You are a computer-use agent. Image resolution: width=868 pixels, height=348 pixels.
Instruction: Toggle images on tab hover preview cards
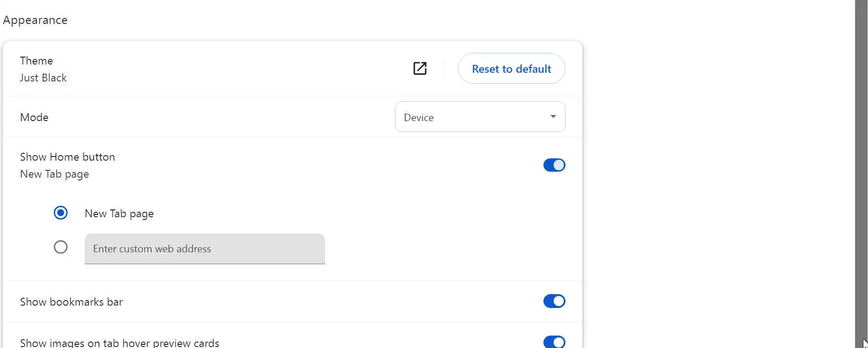(x=554, y=342)
